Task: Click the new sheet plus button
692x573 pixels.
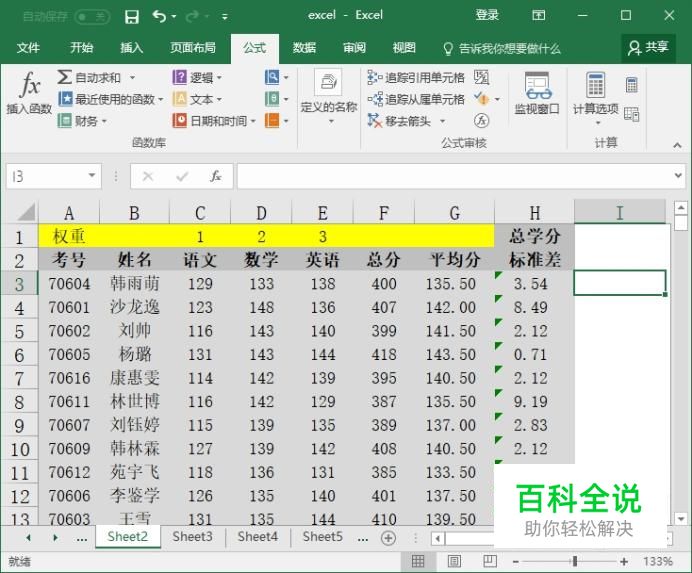Action: click(389, 538)
